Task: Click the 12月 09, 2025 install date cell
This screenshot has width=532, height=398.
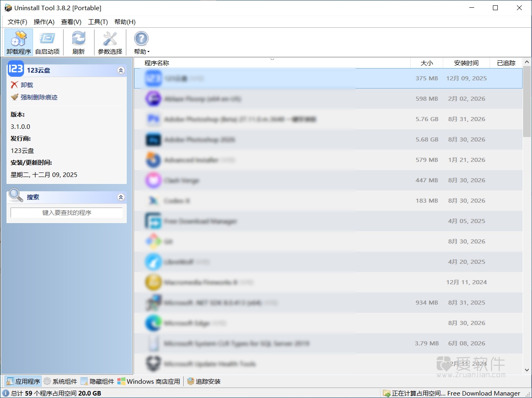Action: click(x=466, y=78)
